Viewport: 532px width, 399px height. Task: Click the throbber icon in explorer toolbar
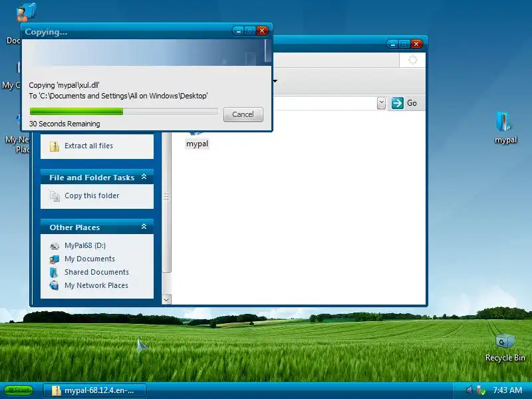click(x=412, y=60)
